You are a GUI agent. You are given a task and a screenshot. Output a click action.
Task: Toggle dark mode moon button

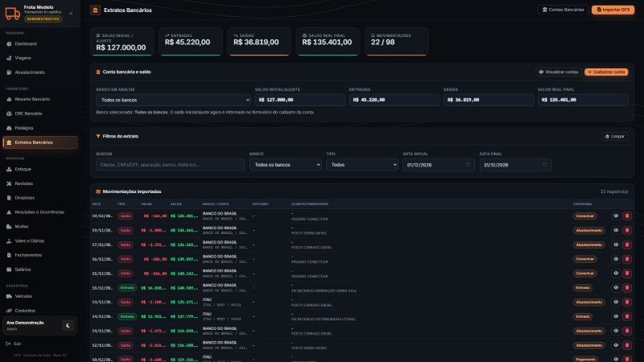click(68, 326)
